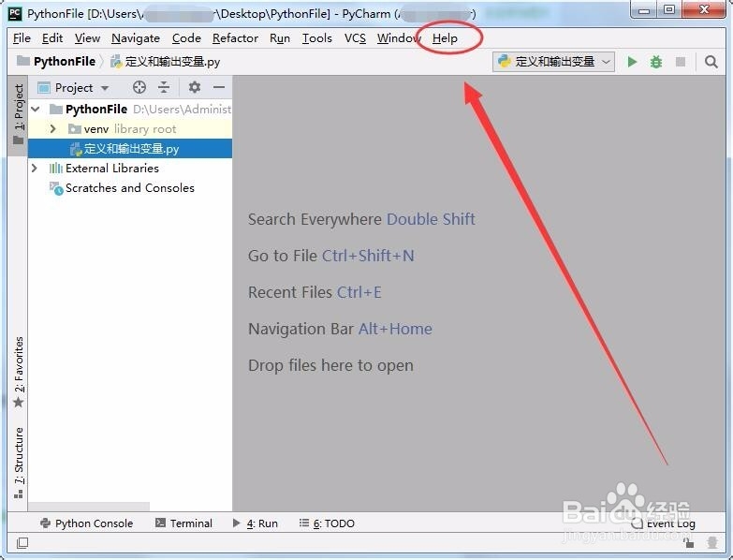The width and height of the screenshot is (733, 560).
Task: Click the Python file icon in navigation bar
Action: [x=116, y=62]
